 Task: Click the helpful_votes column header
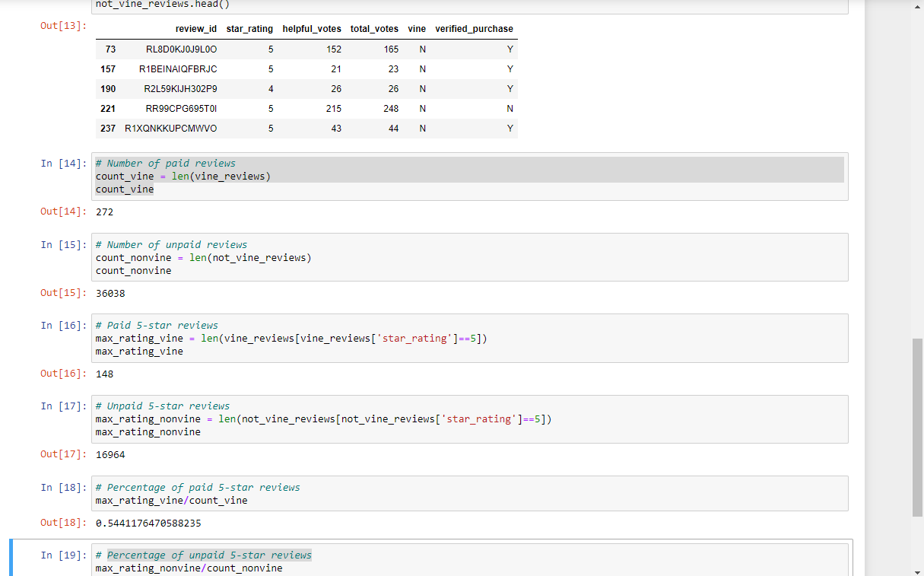pos(312,29)
